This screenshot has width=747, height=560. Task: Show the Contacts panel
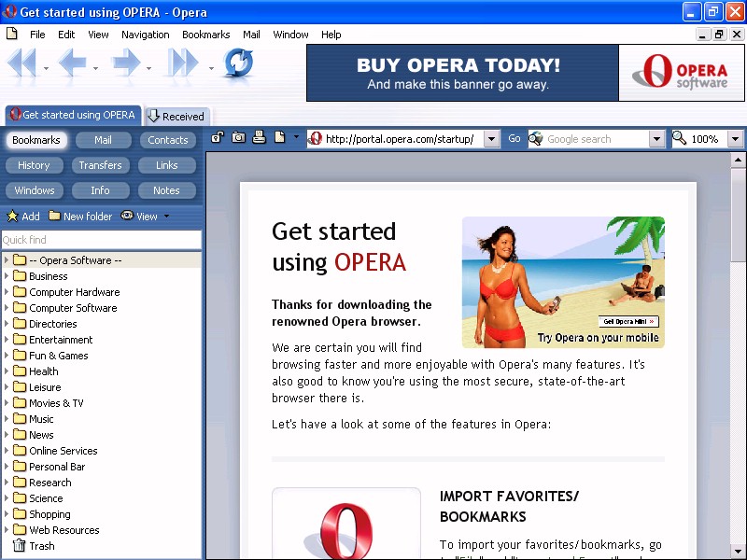click(168, 140)
